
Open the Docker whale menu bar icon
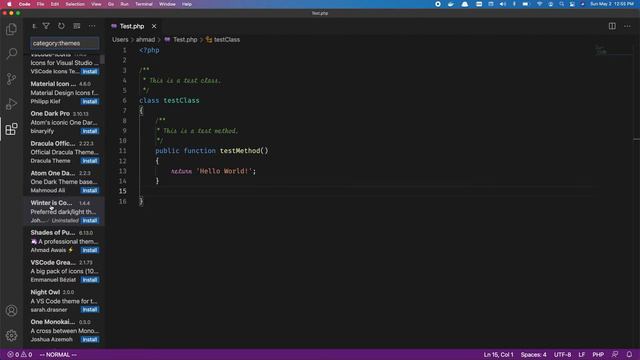(451, 4)
